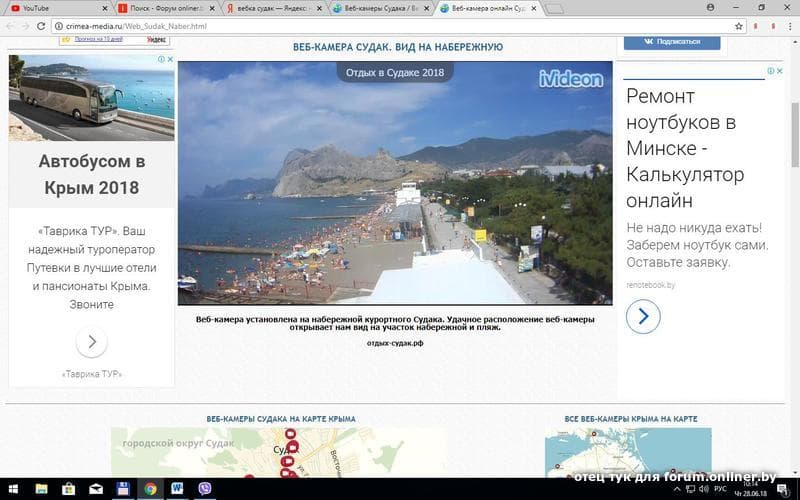Viewport: 800px width, 500px height.
Task: Open the Mail app from the taskbar
Action: point(95,489)
